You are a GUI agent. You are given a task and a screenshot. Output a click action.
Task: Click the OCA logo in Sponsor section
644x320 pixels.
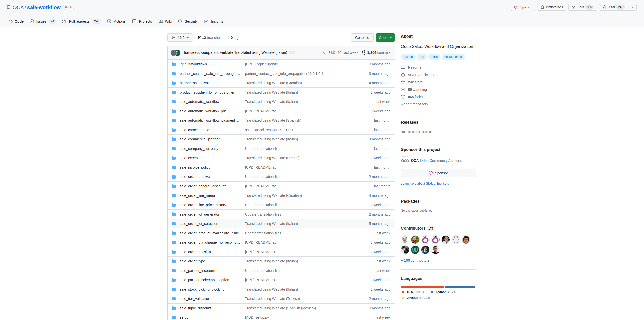[x=405, y=161]
